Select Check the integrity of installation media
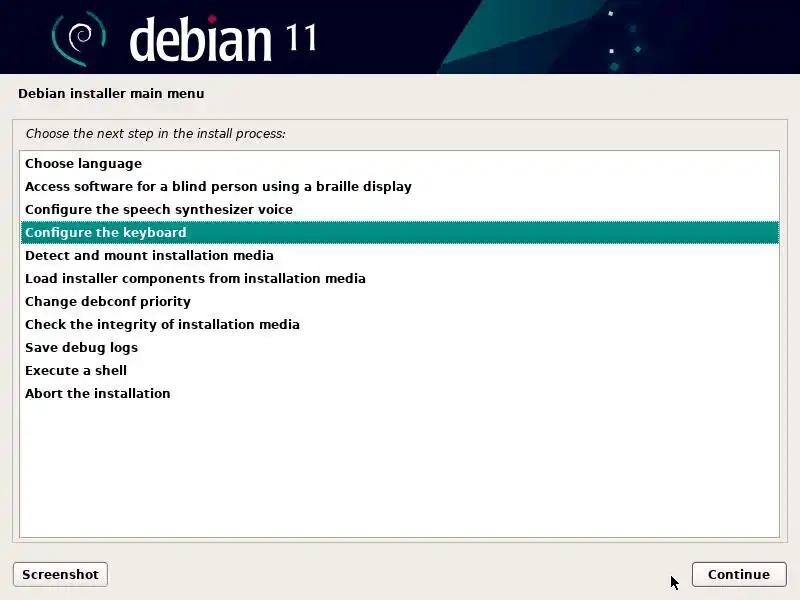 tap(399, 324)
